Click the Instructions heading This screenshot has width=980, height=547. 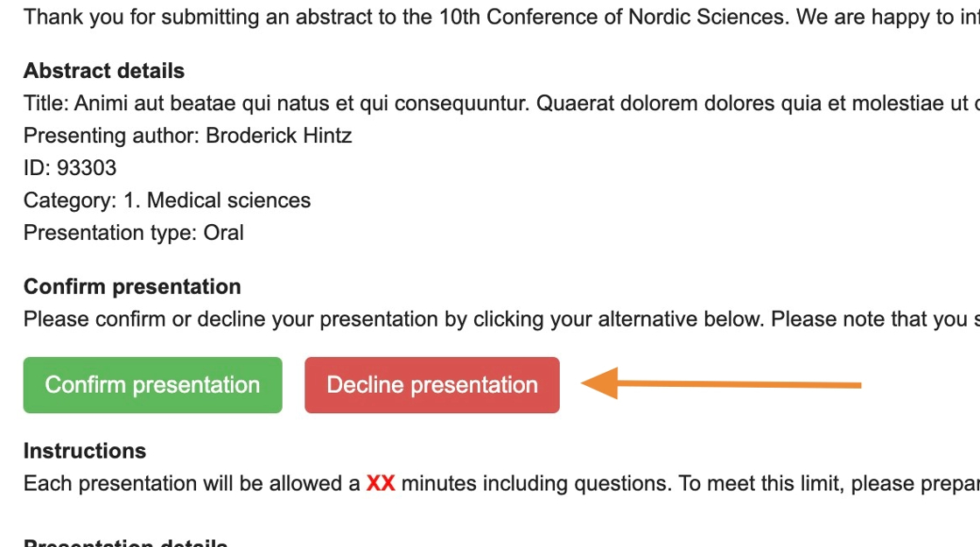click(x=85, y=451)
